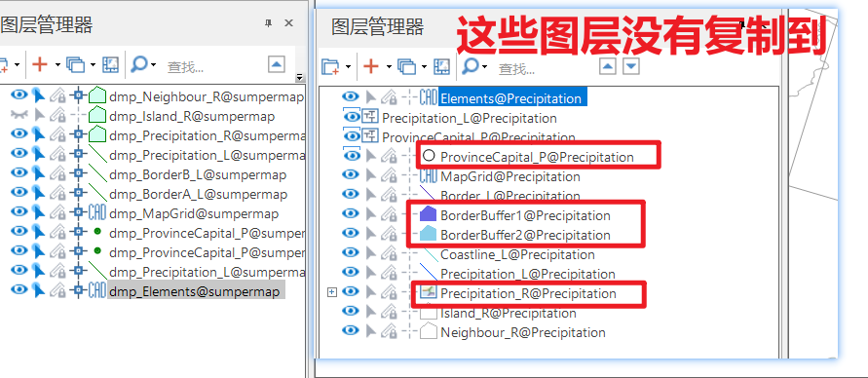Click the new layer group folder icon in right panel
This screenshot has width=868, height=378.
click(330, 67)
